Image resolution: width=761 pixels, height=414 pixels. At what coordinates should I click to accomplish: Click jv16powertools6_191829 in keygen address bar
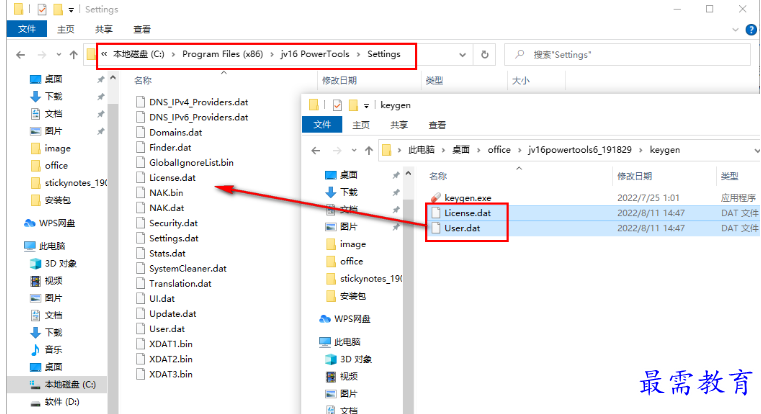[579, 149]
